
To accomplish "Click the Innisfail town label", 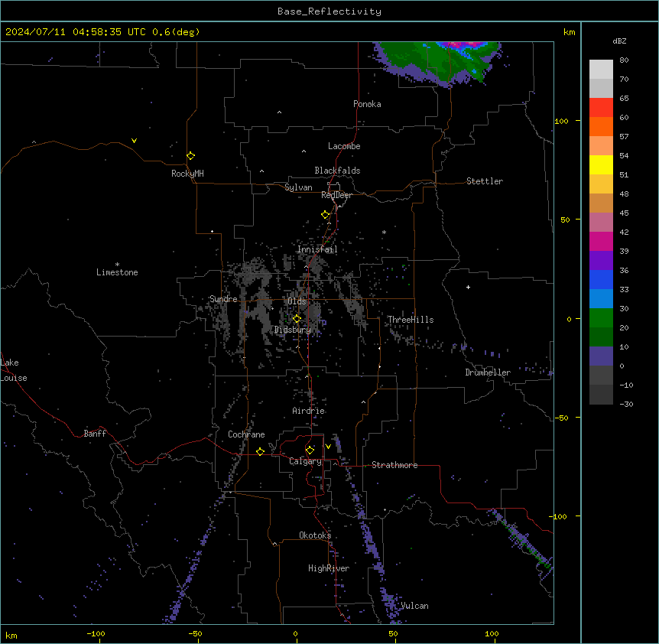I will coord(317,249).
